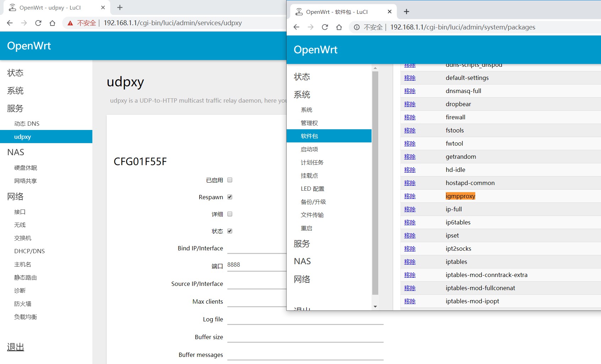Select 防火墙 in the left network menu
The image size is (601, 364).
[x=23, y=304]
